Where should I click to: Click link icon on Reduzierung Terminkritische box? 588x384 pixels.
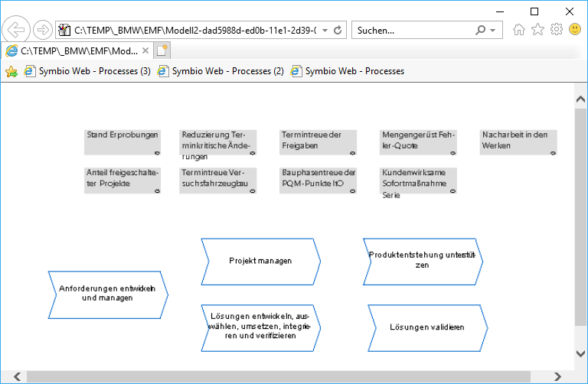253,153
